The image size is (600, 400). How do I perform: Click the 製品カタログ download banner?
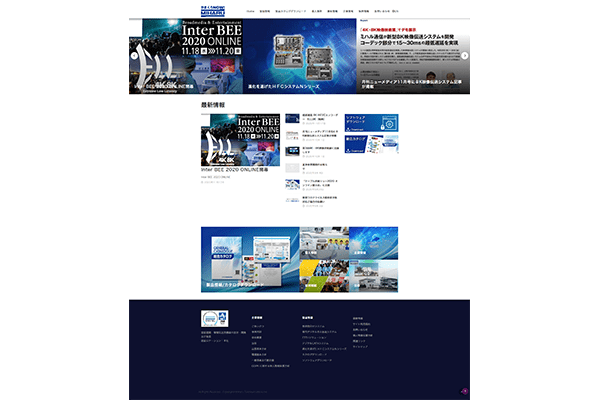(x=371, y=144)
